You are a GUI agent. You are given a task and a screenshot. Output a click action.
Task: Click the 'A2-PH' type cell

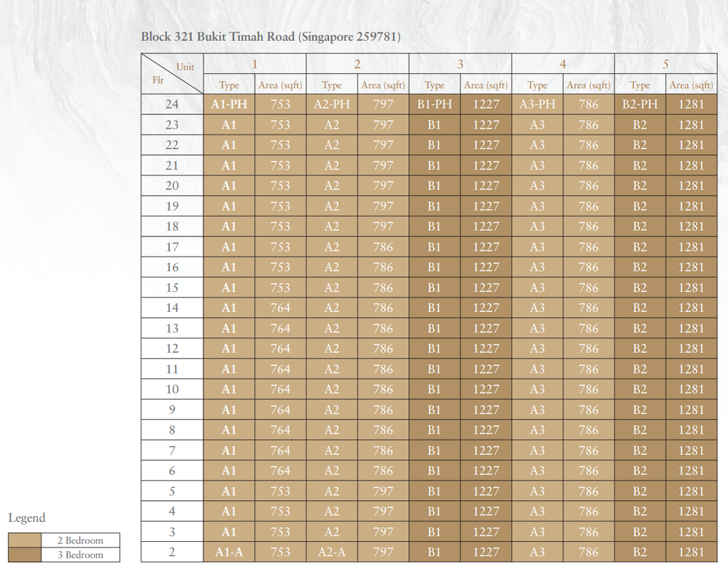(331, 104)
